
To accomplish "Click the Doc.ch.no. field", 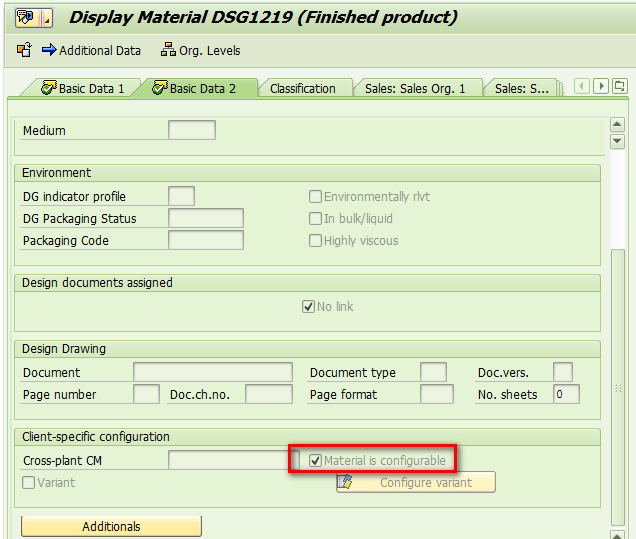I will coord(269,394).
